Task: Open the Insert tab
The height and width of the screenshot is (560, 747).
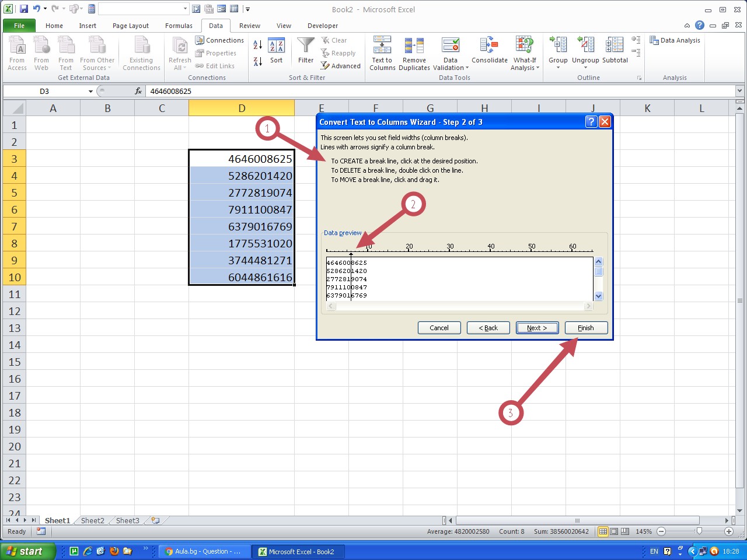Action: pos(88,26)
